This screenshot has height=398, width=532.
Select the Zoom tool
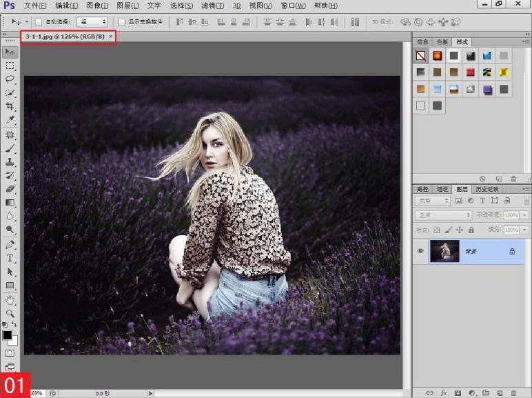click(x=10, y=313)
